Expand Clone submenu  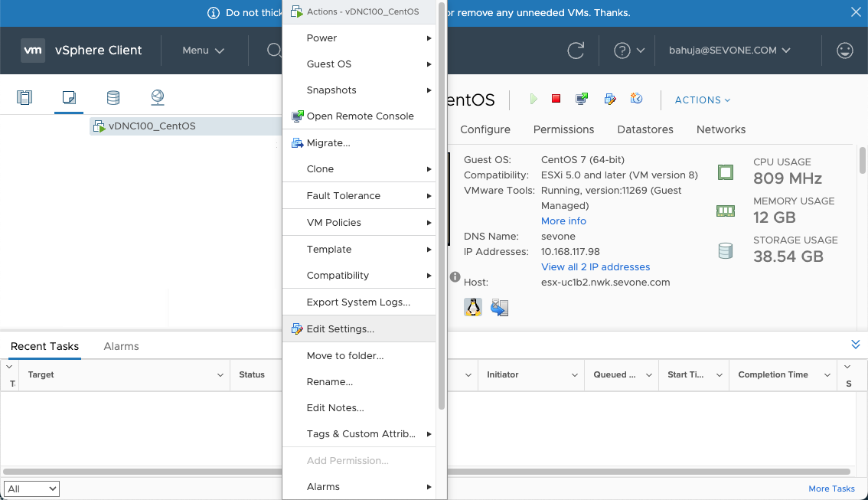pyautogui.click(x=359, y=169)
